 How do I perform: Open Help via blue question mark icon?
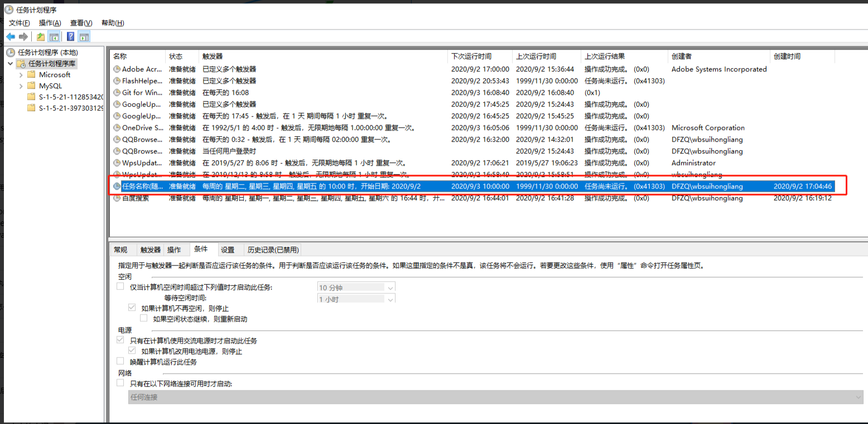pos(71,37)
